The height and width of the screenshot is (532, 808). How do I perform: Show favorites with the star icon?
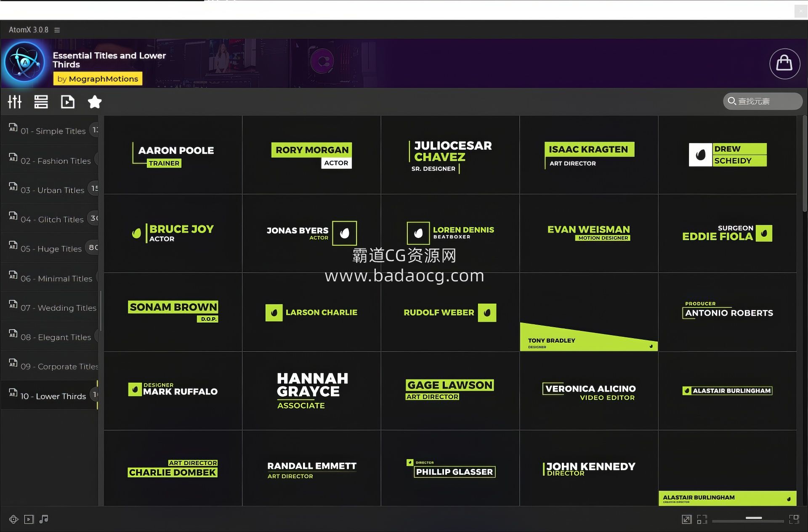pos(95,102)
